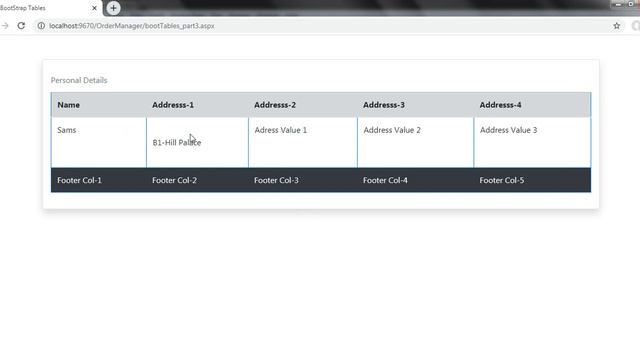Bookmark this page with the star icon
This screenshot has width=640, height=360.
[616, 26]
